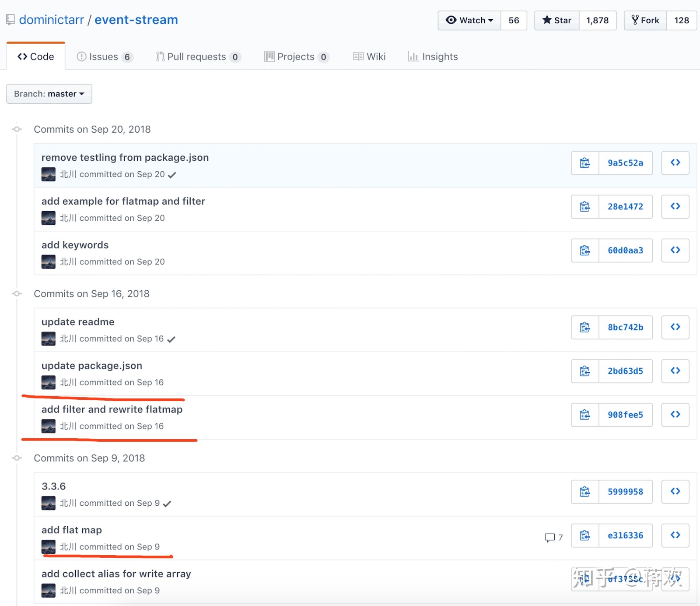Image resolution: width=700 pixels, height=606 pixels.
Task: Click author avatar on 'add keywords' commit
Action: click(49, 262)
